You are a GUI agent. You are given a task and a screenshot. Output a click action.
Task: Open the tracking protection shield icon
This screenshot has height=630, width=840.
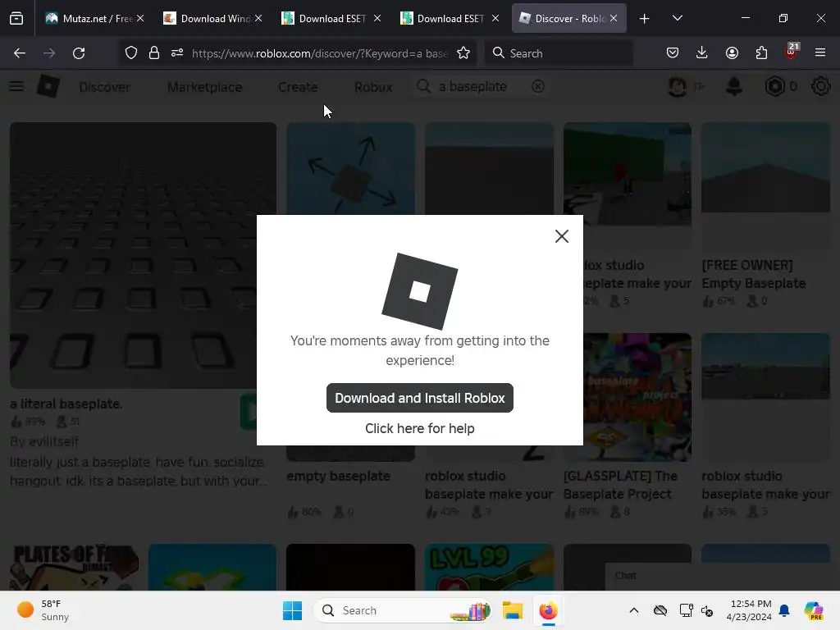coord(130,53)
